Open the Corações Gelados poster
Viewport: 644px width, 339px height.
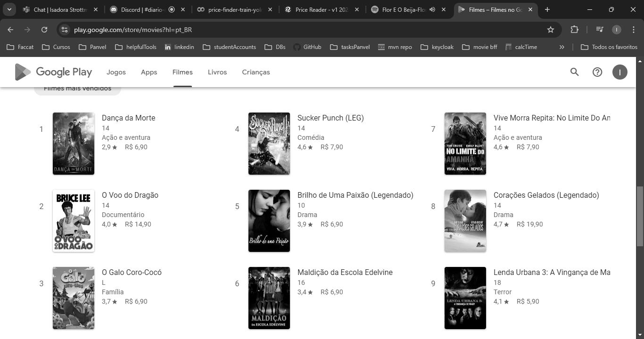pyautogui.click(x=465, y=221)
